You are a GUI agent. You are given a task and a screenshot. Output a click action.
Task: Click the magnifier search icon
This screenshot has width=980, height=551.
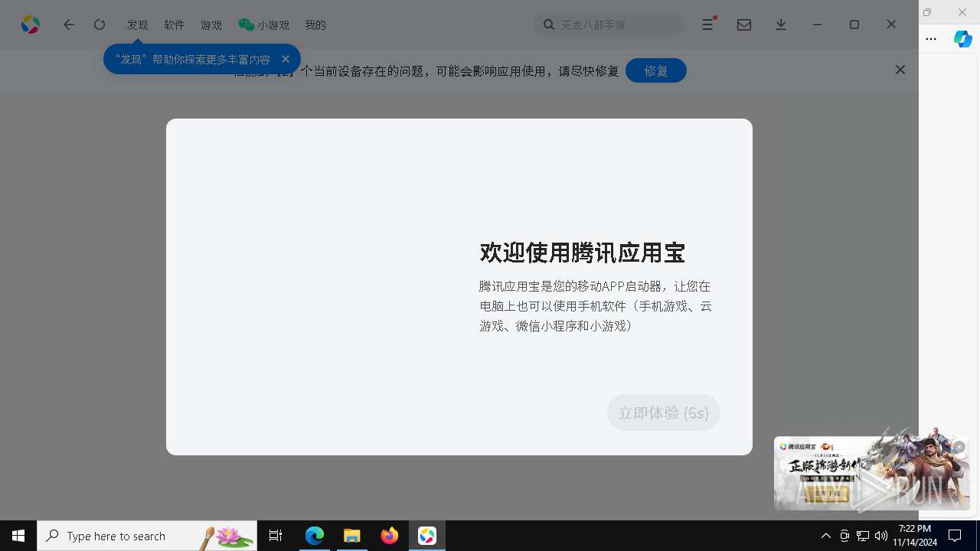pos(548,24)
